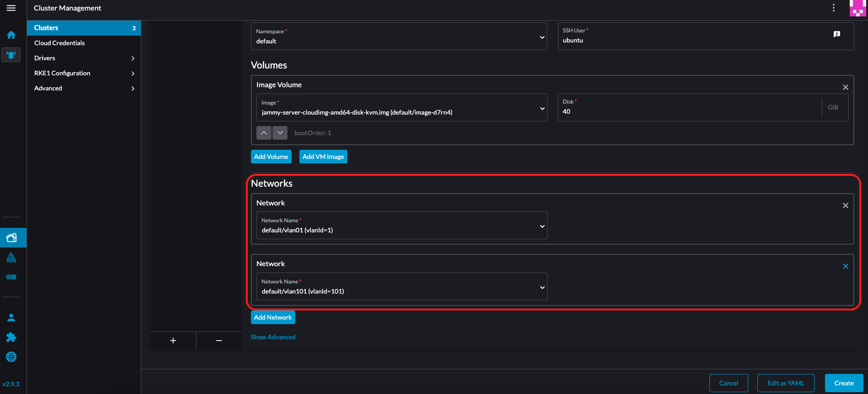Click the Add Network button
The image size is (868, 394).
(x=273, y=317)
